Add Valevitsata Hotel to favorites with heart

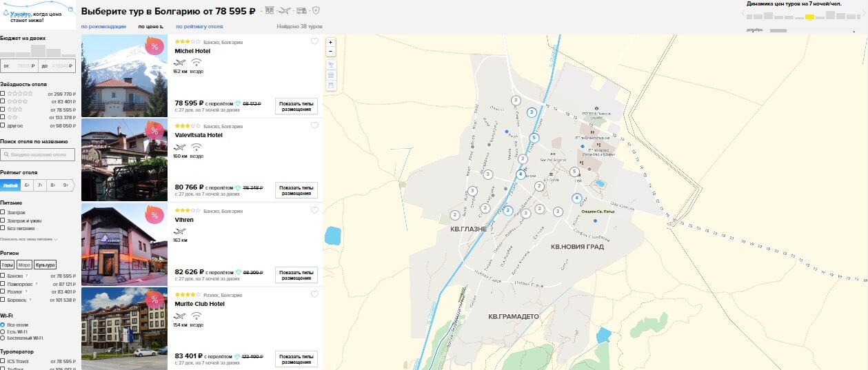[x=314, y=125]
